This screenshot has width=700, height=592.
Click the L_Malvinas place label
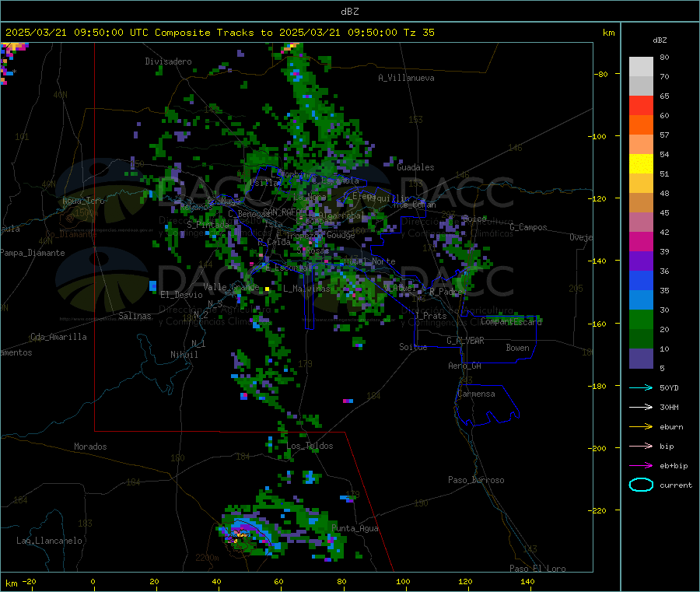tap(306, 289)
